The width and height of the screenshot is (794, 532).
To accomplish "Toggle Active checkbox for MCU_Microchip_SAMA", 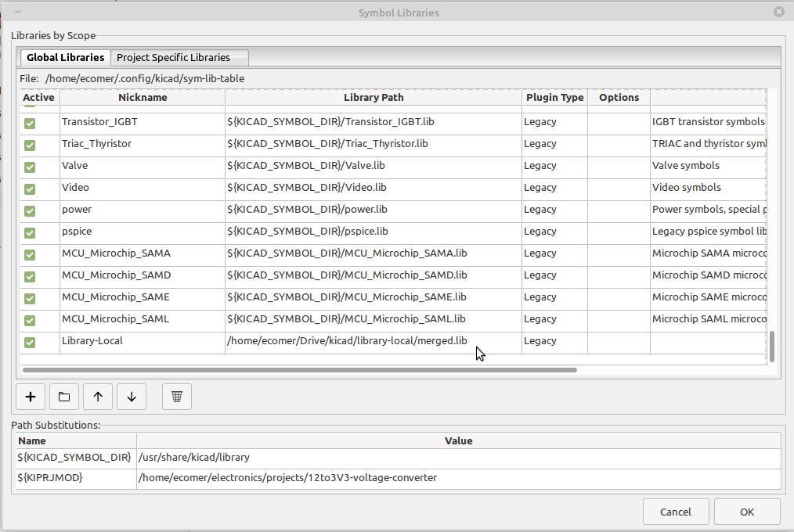I will [x=30, y=255].
